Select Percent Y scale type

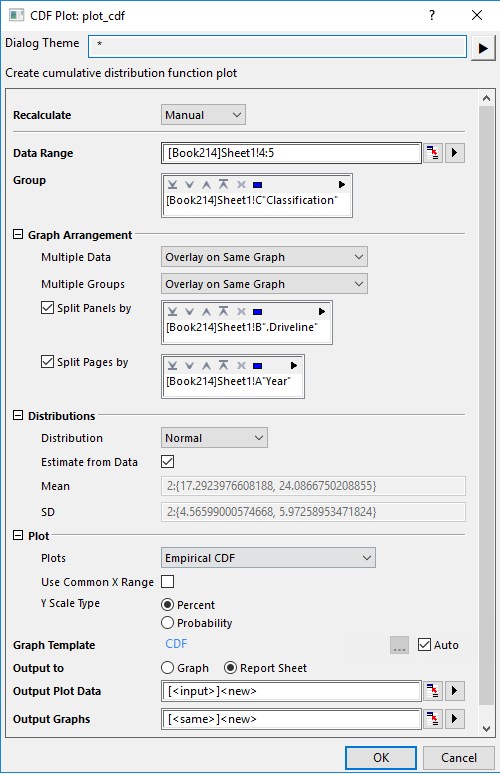168,605
